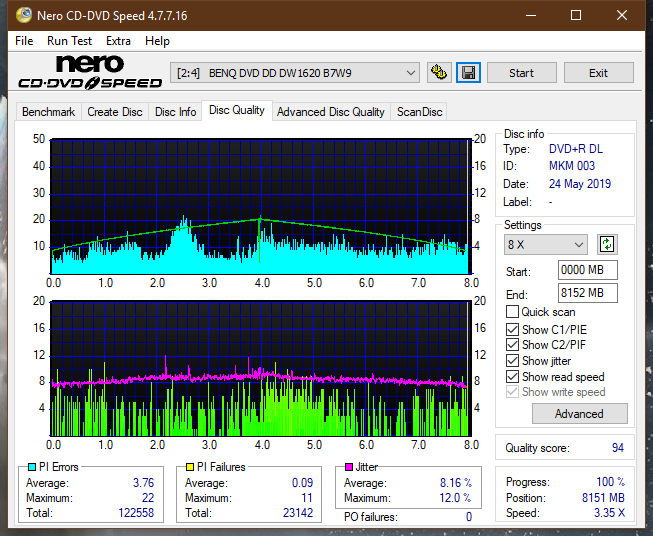Click the green refresh speed icon
This screenshot has width=653, height=536.
coord(607,244)
